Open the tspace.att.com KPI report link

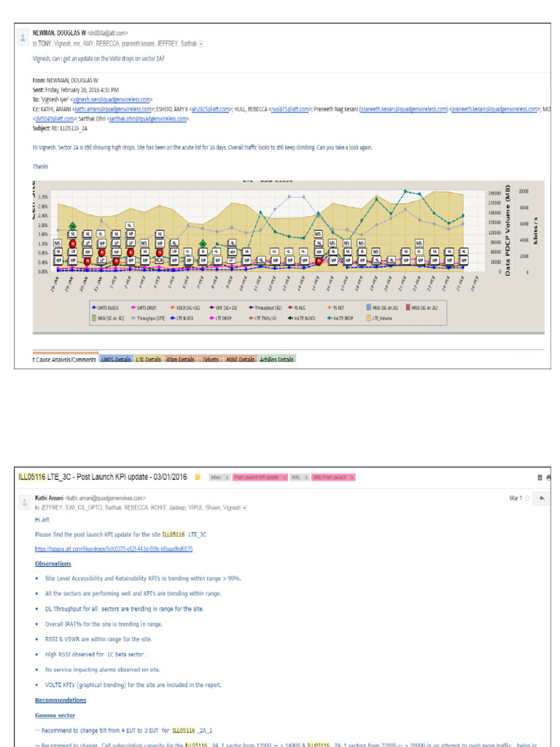point(114,549)
